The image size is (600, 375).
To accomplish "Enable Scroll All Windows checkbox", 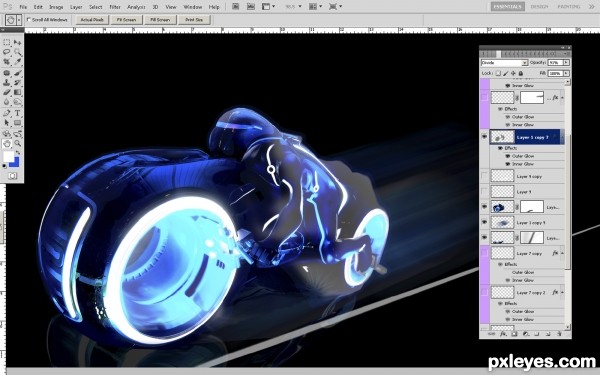I will (29, 19).
